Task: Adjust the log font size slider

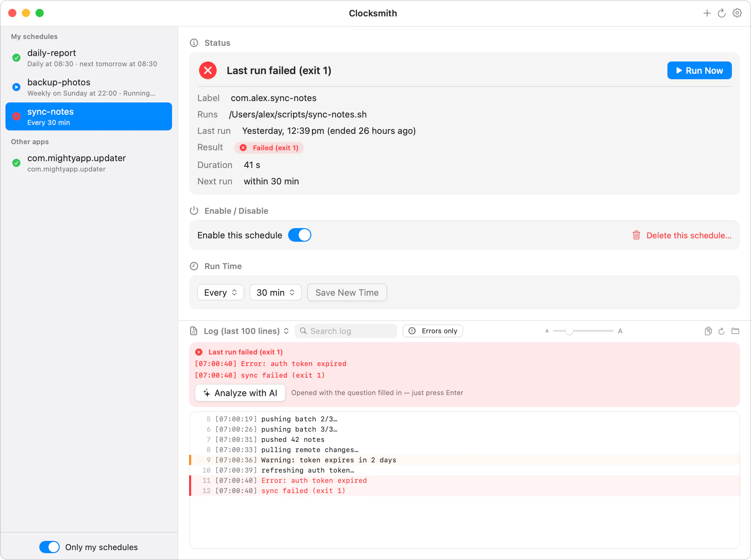Action: (583, 331)
